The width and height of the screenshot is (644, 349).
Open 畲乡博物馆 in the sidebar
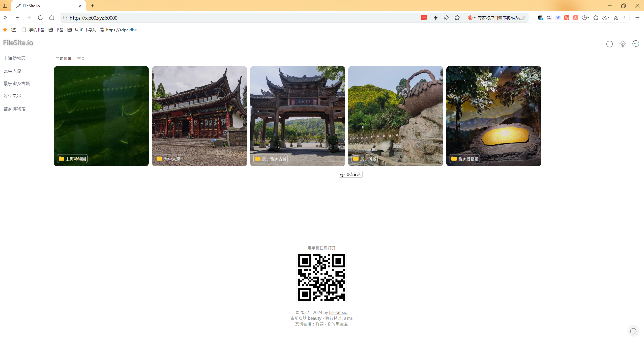(15, 109)
